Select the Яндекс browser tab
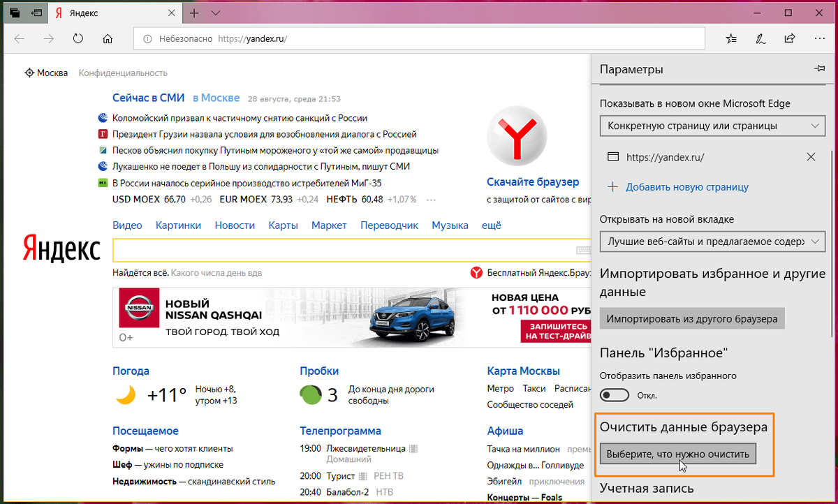 pos(115,13)
